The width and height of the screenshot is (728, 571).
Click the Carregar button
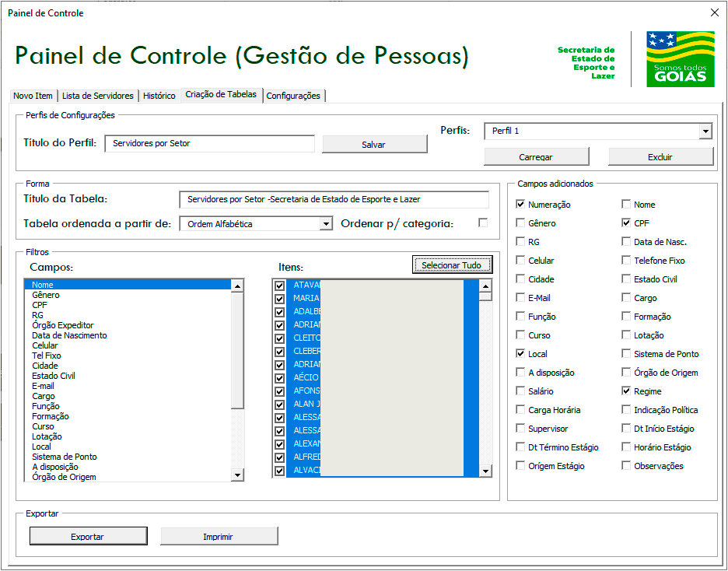536,157
